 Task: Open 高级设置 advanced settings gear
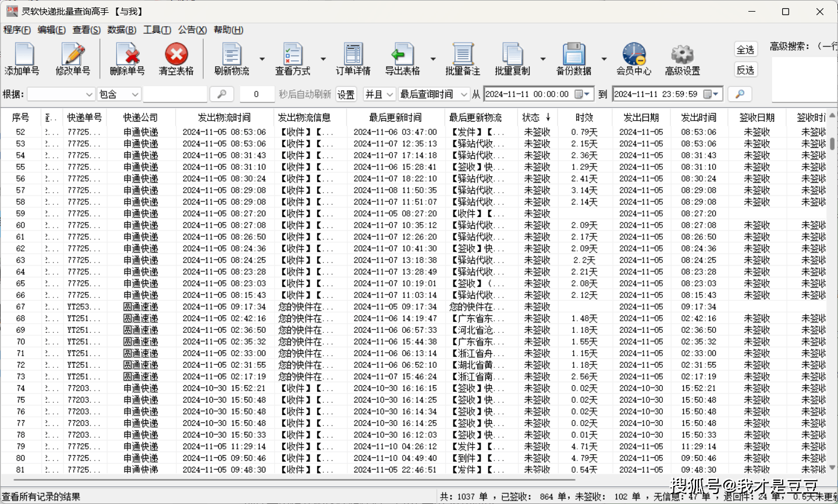[x=683, y=59]
